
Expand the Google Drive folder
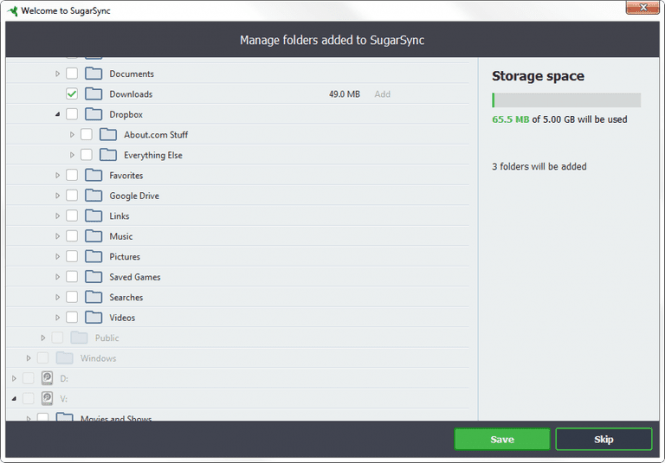point(58,196)
